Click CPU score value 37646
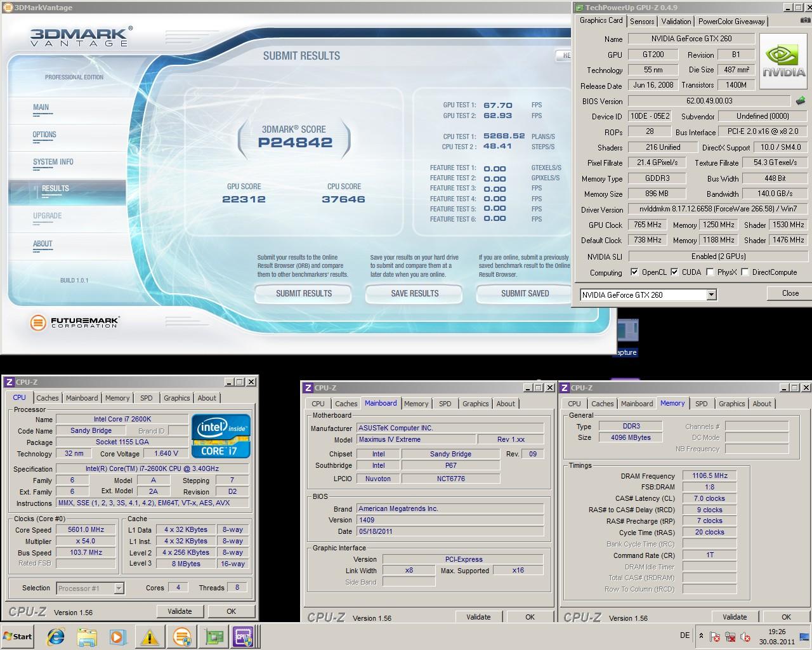The width and height of the screenshot is (812, 650). click(x=343, y=199)
